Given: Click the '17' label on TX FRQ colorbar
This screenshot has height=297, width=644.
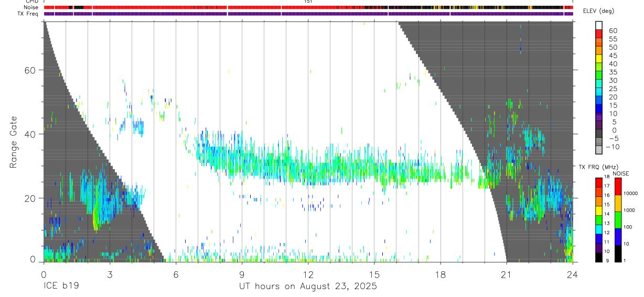Looking at the screenshot, I should tap(607, 186).
